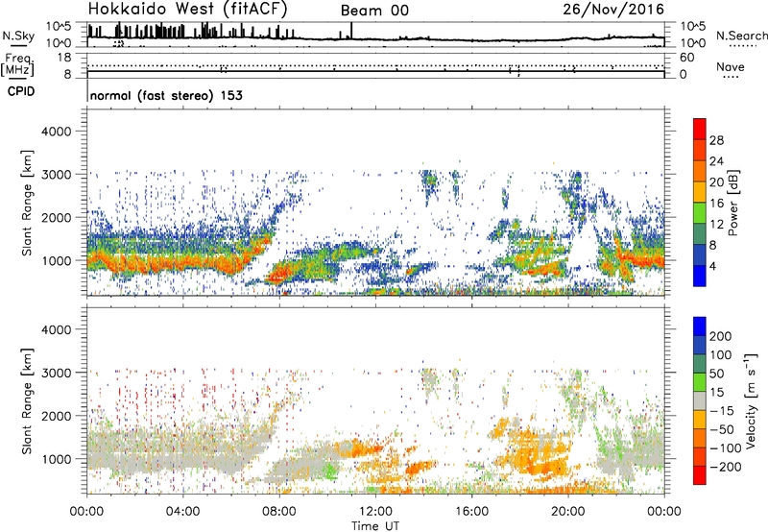Viewport: 768px width, 532px height.
Task: Click the 'Beam 00' label
Action: tap(374, 11)
